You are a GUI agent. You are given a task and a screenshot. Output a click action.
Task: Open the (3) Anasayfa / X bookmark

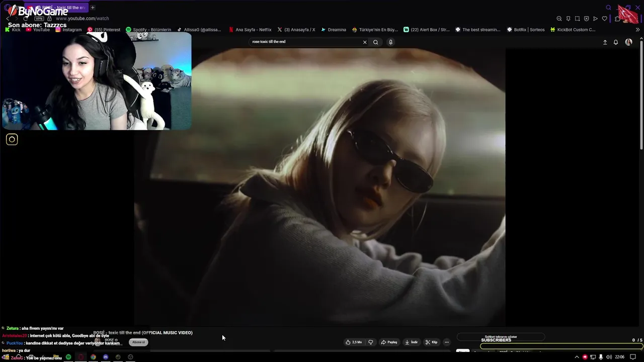click(296, 30)
